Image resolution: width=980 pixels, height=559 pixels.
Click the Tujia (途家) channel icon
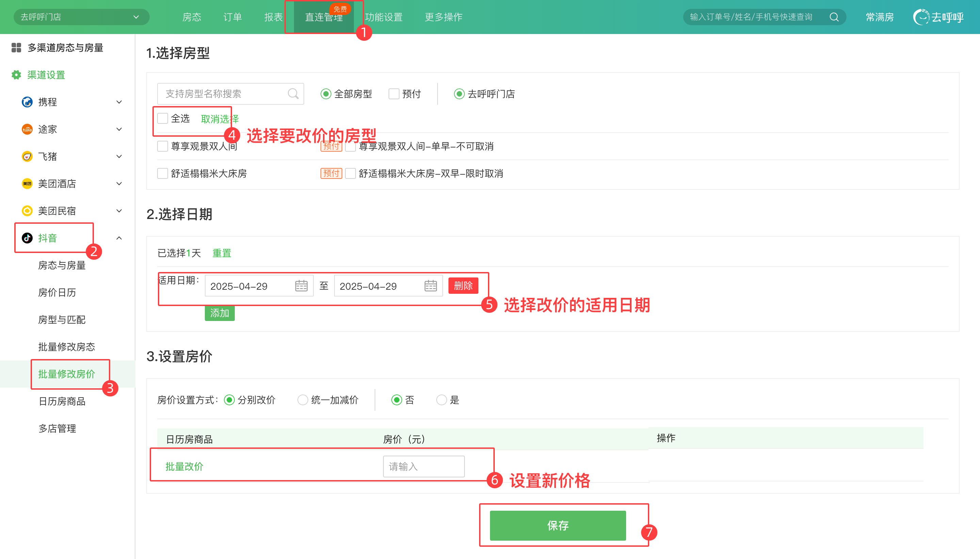coord(27,130)
